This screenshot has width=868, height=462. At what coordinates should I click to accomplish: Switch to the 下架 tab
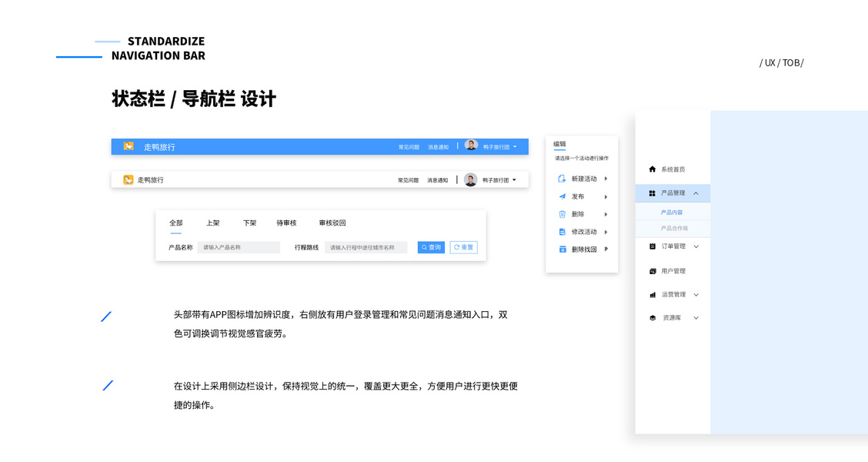249,223
